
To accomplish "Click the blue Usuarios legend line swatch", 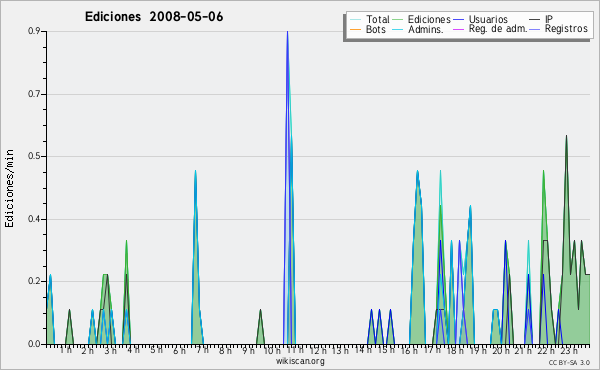I will click(458, 20).
